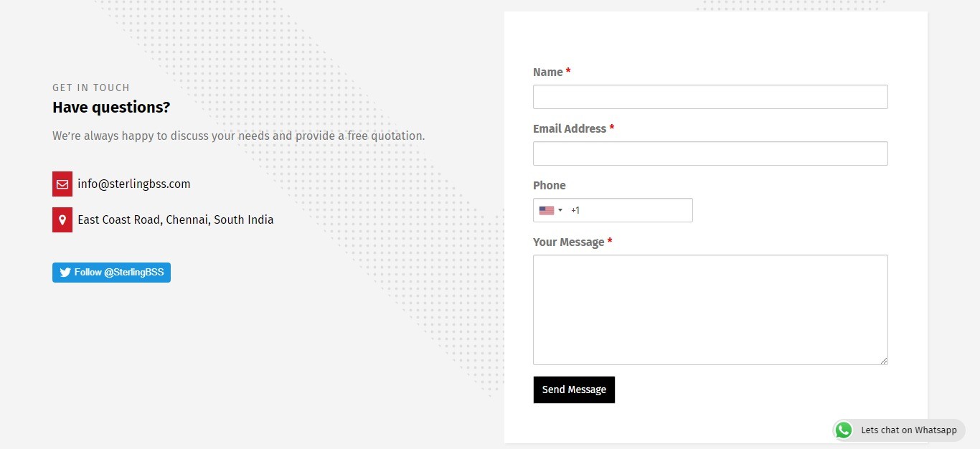The height and width of the screenshot is (449, 980).
Task: Open Lets chat on Whatsapp
Action: click(899, 430)
